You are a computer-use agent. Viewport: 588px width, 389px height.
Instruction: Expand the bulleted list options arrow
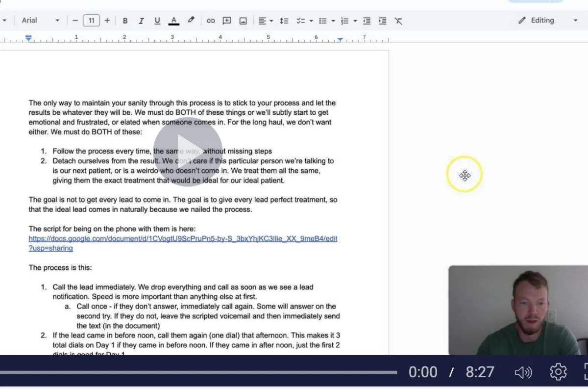point(333,21)
